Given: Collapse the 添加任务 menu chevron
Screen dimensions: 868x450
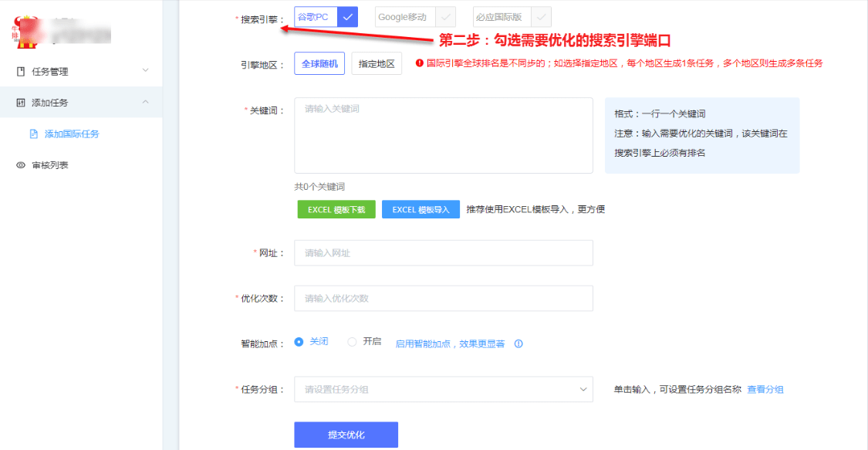Looking at the screenshot, I should coord(146,103).
